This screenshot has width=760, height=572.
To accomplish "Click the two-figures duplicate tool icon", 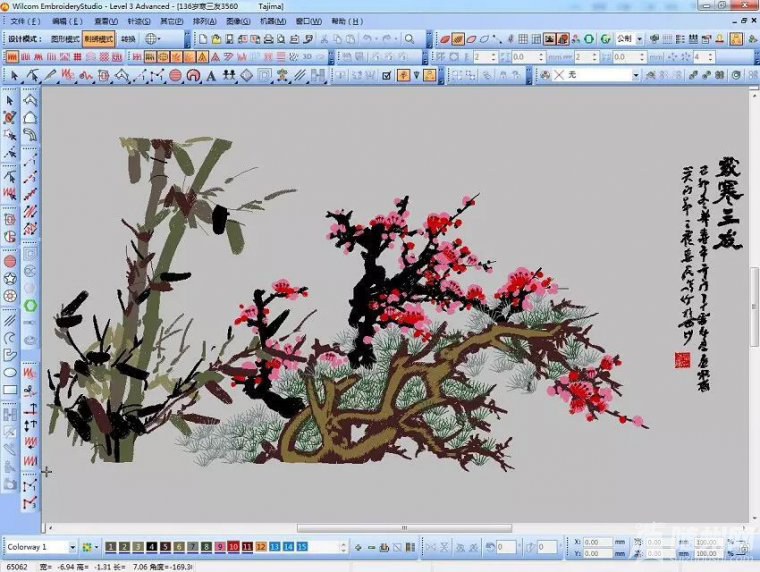I will pyautogui.click(x=229, y=75).
